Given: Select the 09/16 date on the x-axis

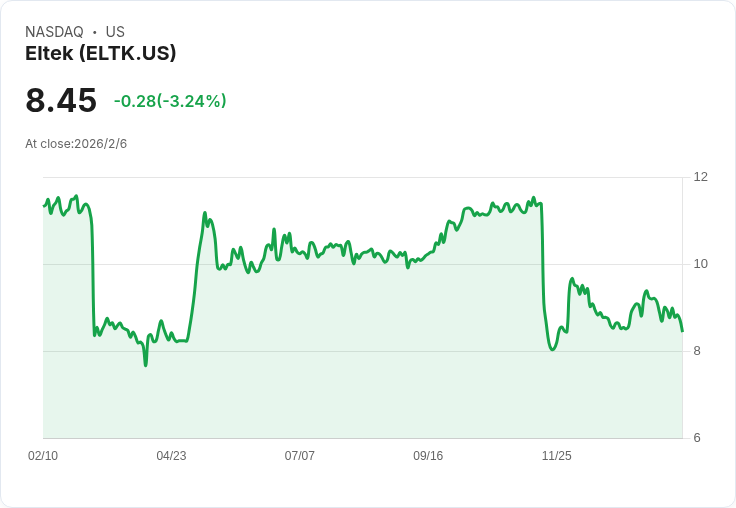Looking at the screenshot, I should 428,456.
